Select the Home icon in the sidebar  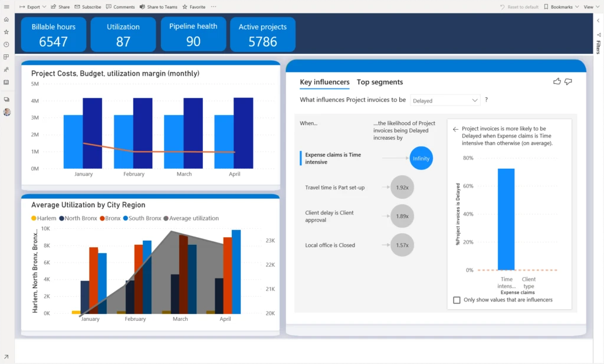(7, 19)
